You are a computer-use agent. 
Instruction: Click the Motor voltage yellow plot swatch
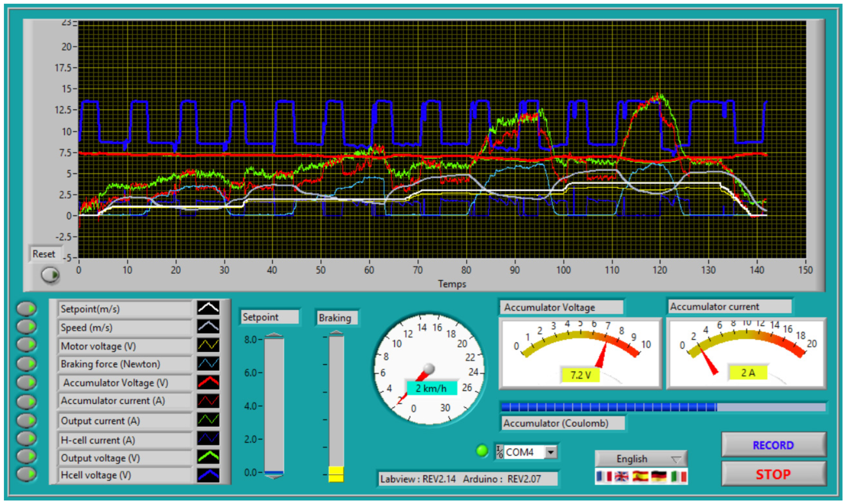(208, 345)
